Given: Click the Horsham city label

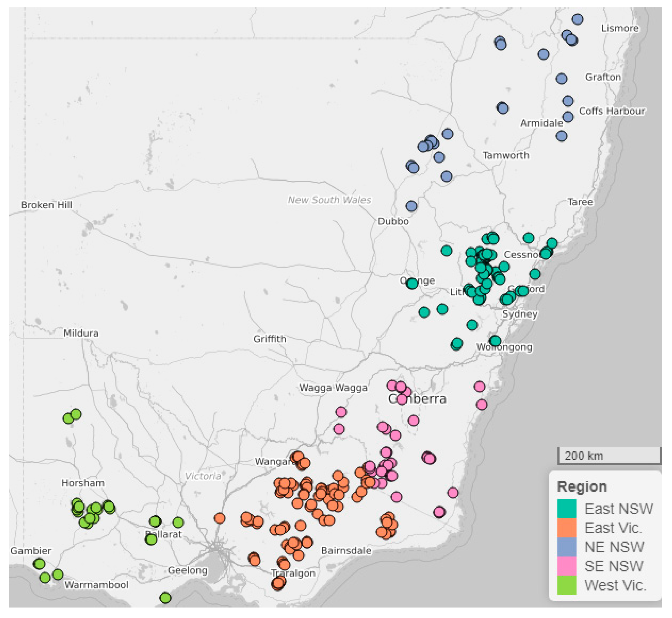Looking at the screenshot, I should pyautogui.click(x=82, y=483).
